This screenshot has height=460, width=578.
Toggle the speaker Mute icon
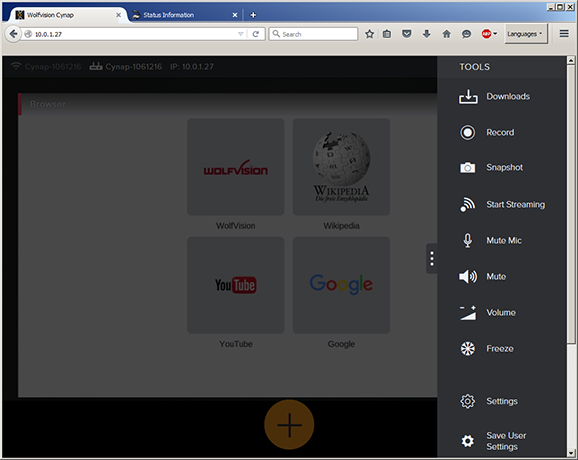tap(468, 276)
